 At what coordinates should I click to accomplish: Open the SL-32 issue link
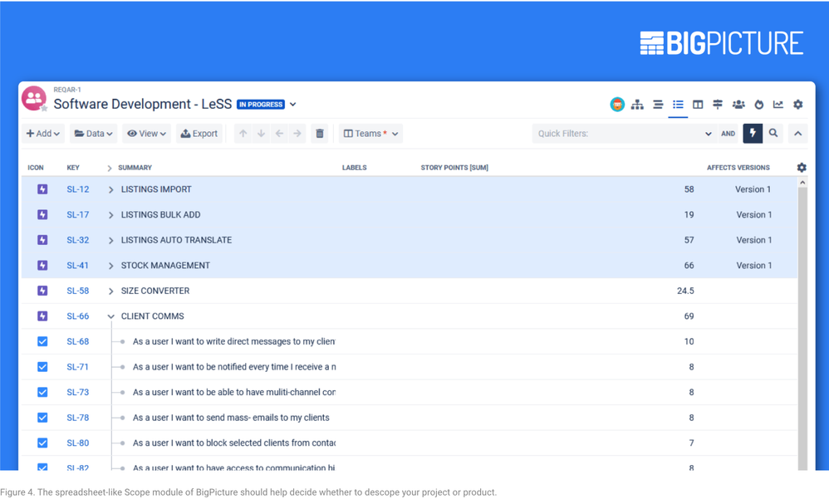click(78, 240)
